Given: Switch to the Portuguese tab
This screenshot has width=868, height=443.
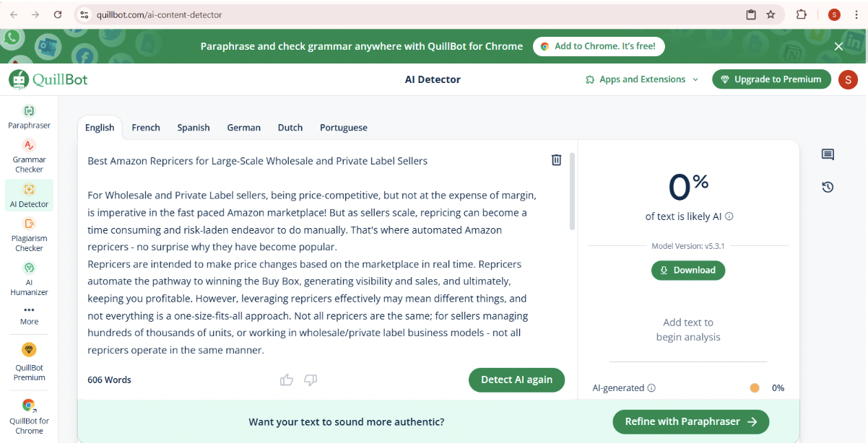Looking at the screenshot, I should pos(344,128).
